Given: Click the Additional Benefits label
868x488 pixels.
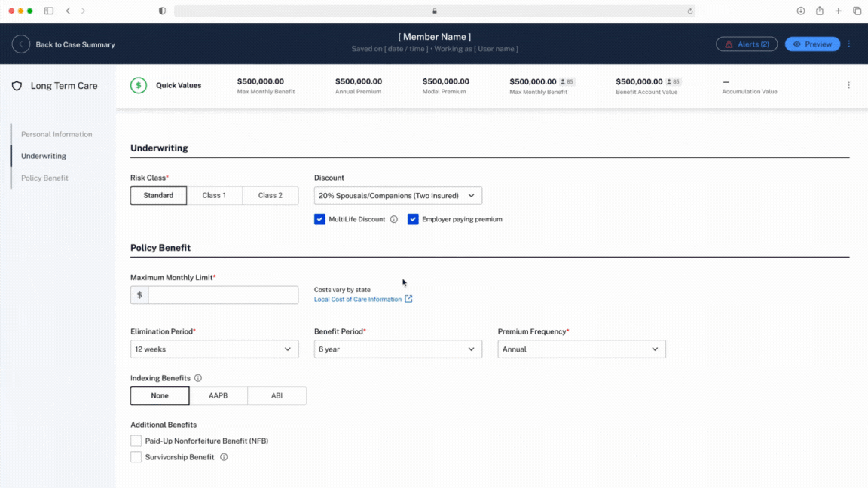Looking at the screenshot, I should (164, 425).
